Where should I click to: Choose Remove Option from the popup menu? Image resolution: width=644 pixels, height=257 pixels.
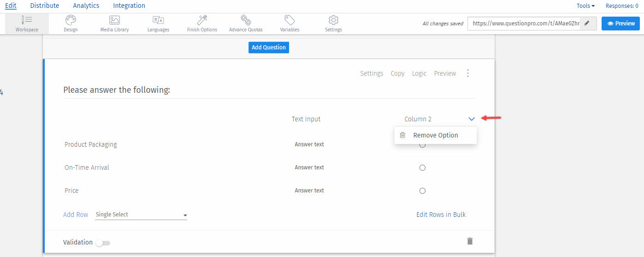(x=435, y=135)
